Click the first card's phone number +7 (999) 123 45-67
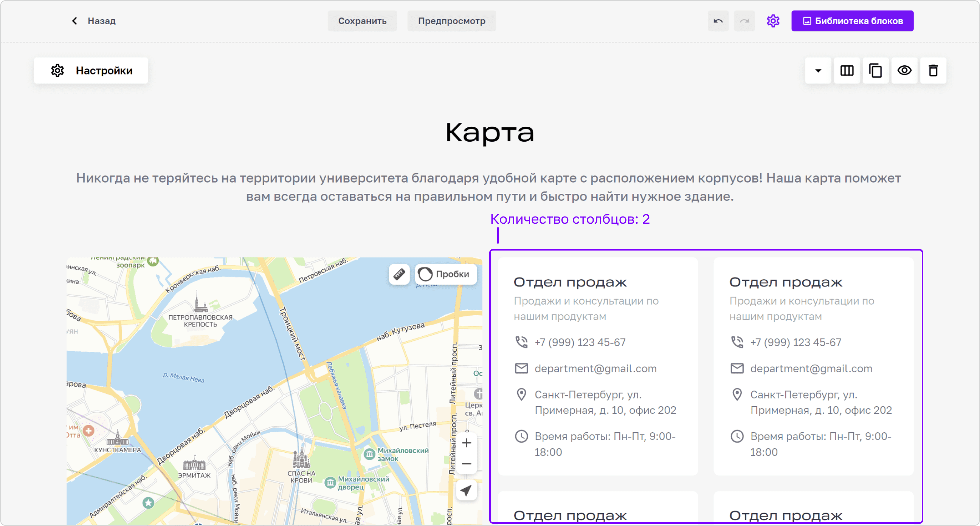This screenshot has width=980, height=526. pyautogui.click(x=580, y=342)
